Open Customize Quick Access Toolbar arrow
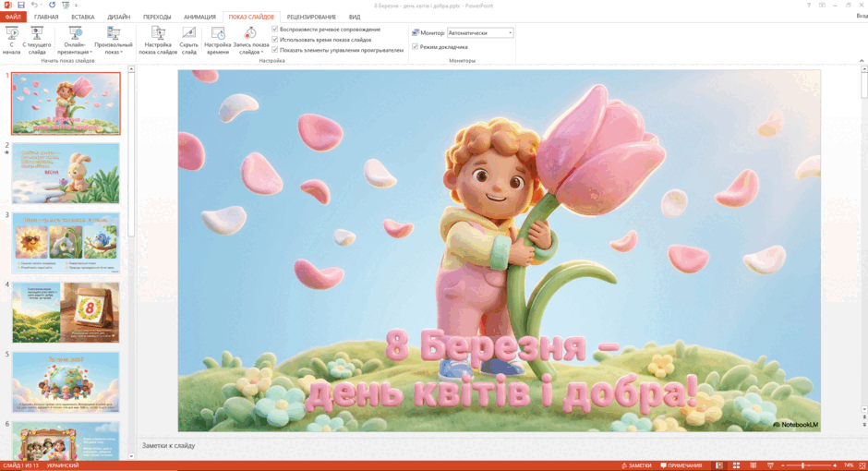868x471 pixels. pos(76,6)
